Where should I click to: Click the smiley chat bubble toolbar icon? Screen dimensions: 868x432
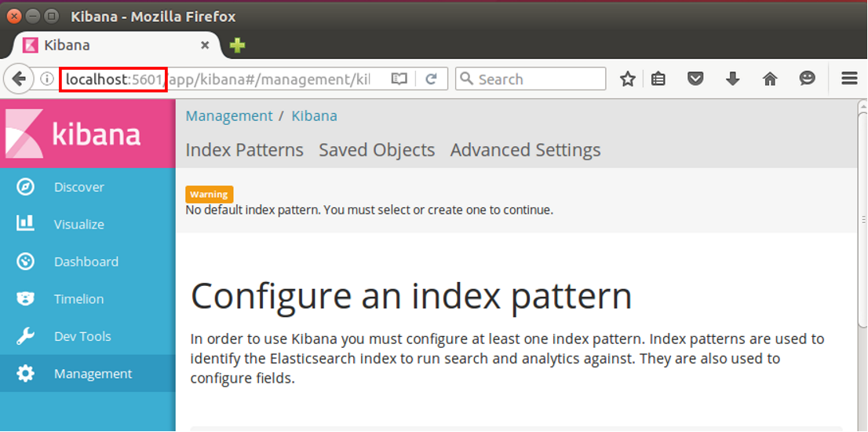808,79
